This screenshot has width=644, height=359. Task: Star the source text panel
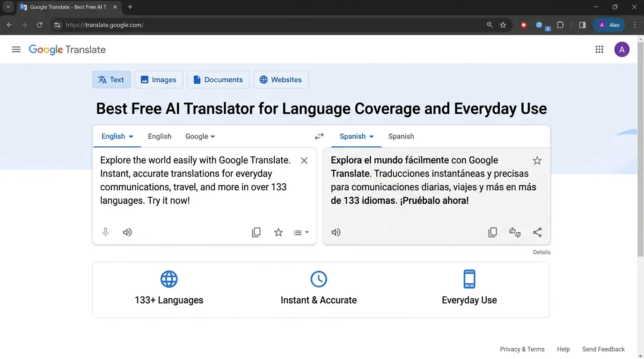tap(278, 232)
